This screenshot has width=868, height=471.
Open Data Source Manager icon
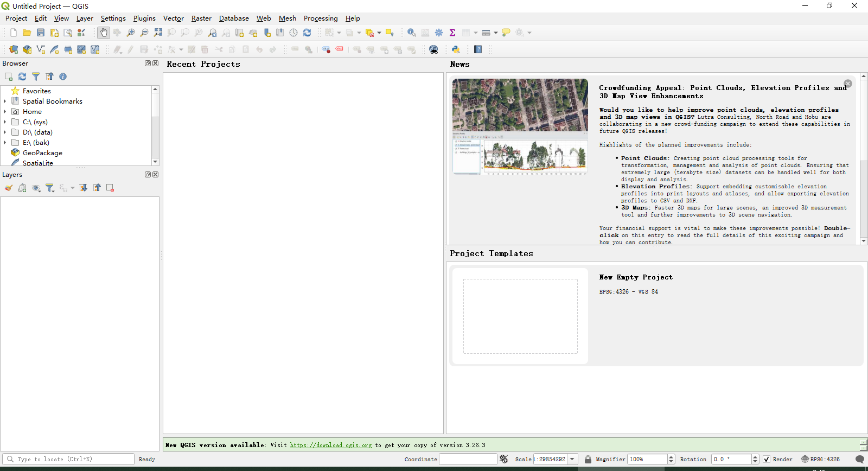[x=14, y=49]
